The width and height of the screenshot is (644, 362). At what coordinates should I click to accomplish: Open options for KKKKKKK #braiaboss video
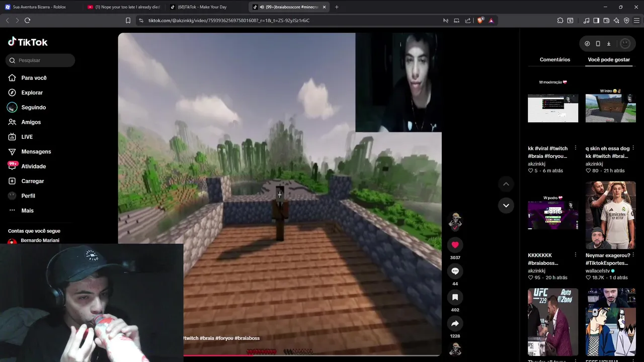coord(576,255)
